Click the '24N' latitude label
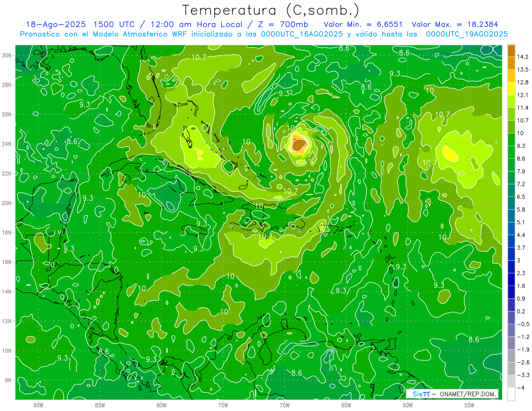532x411 pixels. click(7, 144)
